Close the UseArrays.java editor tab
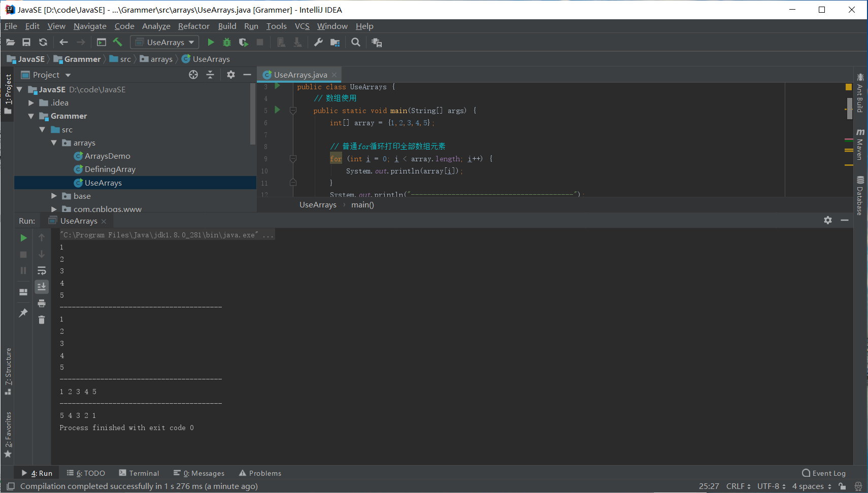This screenshot has height=493, width=868. pyautogui.click(x=334, y=75)
